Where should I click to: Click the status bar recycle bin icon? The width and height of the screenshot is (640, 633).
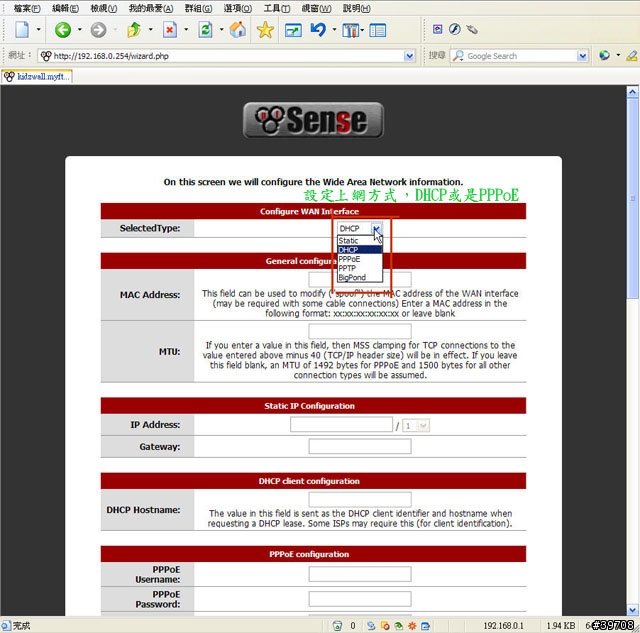tap(338, 626)
